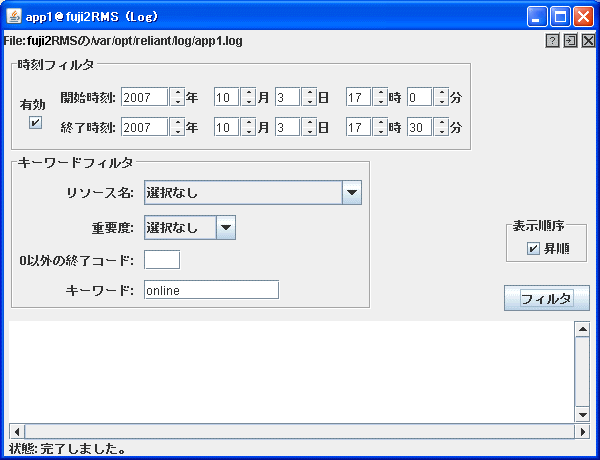Click the file path text app1.log
This screenshot has height=460, width=600.
click(218, 41)
